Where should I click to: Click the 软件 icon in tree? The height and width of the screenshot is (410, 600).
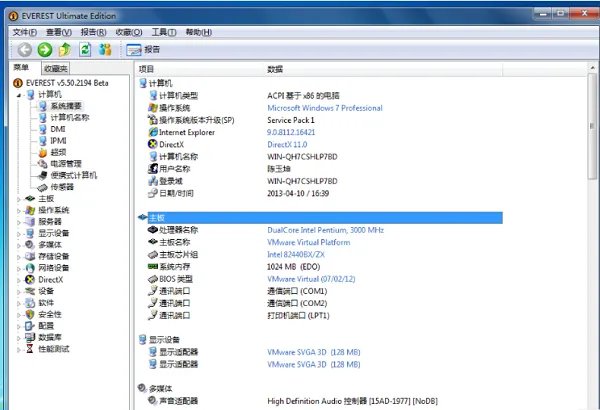(x=30, y=303)
